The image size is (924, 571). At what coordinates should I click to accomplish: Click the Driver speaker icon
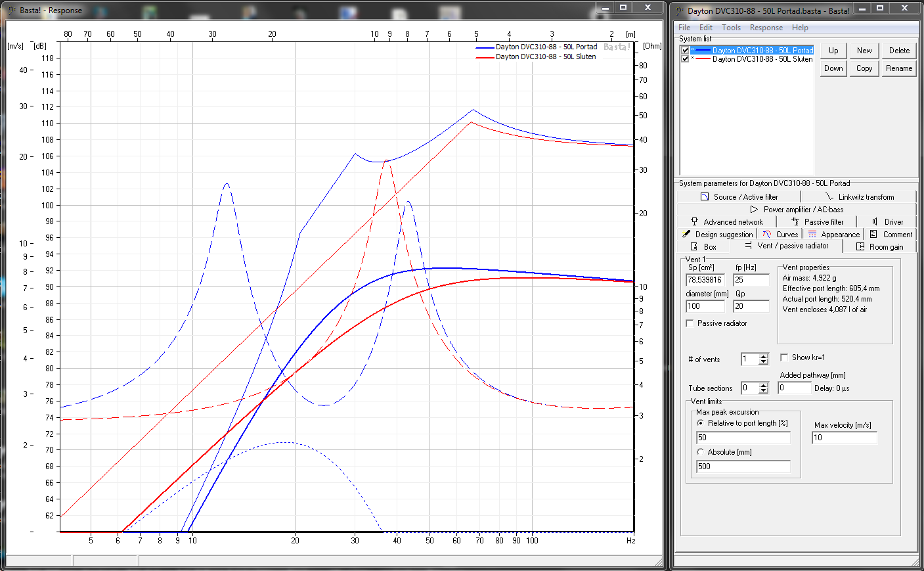pyautogui.click(x=875, y=222)
